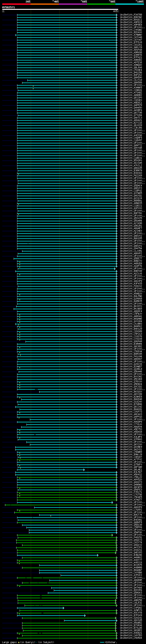This screenshot has width=146, height=644.
Task: Select the UniRef100_B4G286 label
Action: pos(131,72)
